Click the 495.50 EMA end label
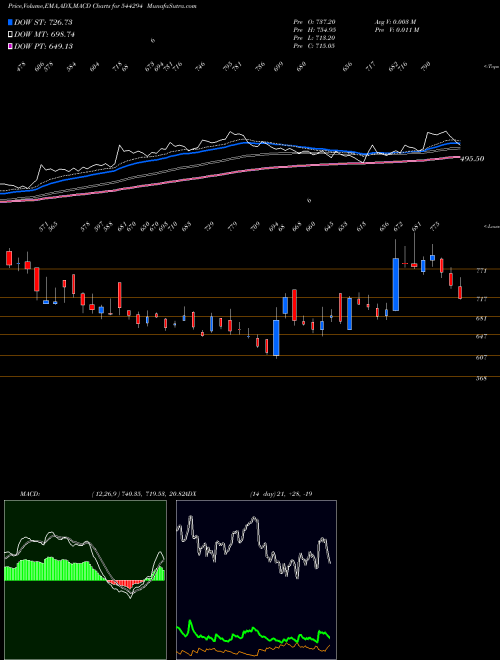 (x=472, y=159)
